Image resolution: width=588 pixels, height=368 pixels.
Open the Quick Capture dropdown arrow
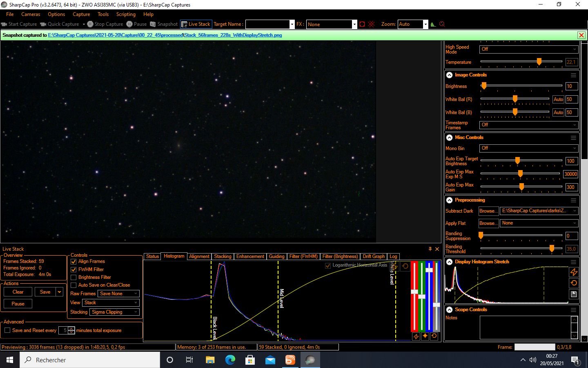tap(84, 24)
